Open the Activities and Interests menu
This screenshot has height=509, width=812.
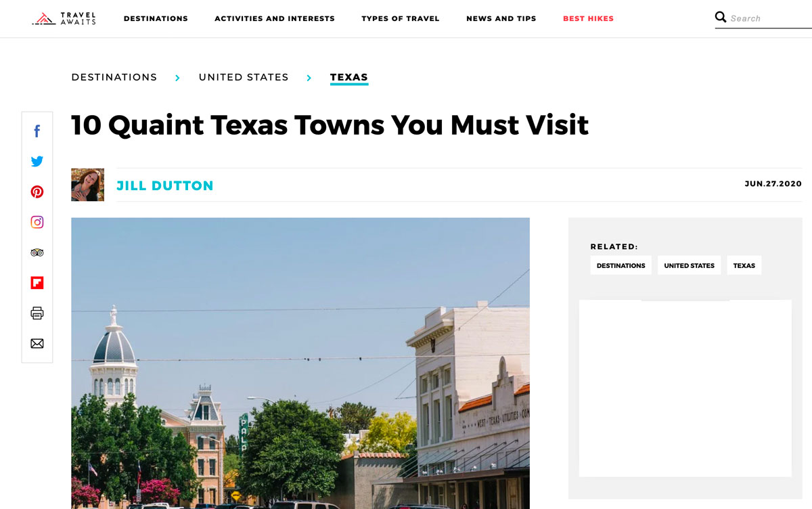coord(275,18)
